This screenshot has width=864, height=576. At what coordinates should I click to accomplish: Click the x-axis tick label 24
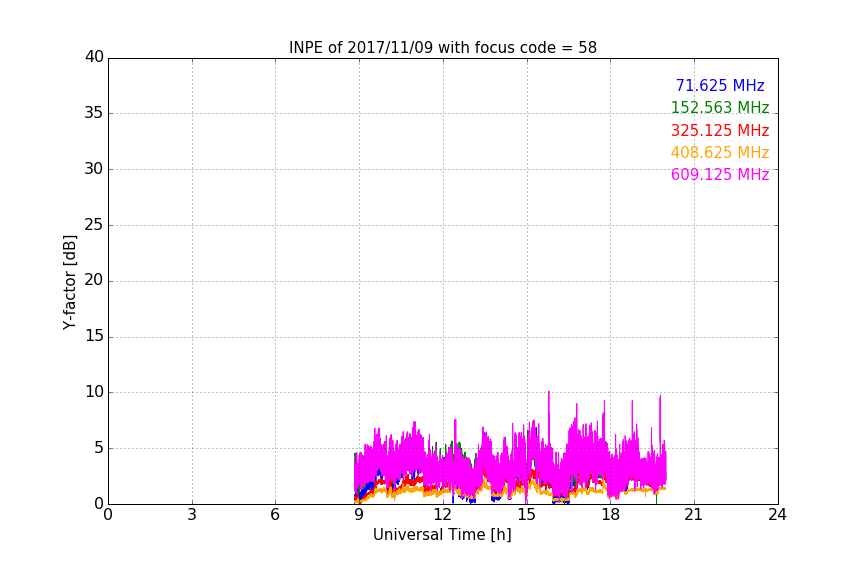[777, 515]
